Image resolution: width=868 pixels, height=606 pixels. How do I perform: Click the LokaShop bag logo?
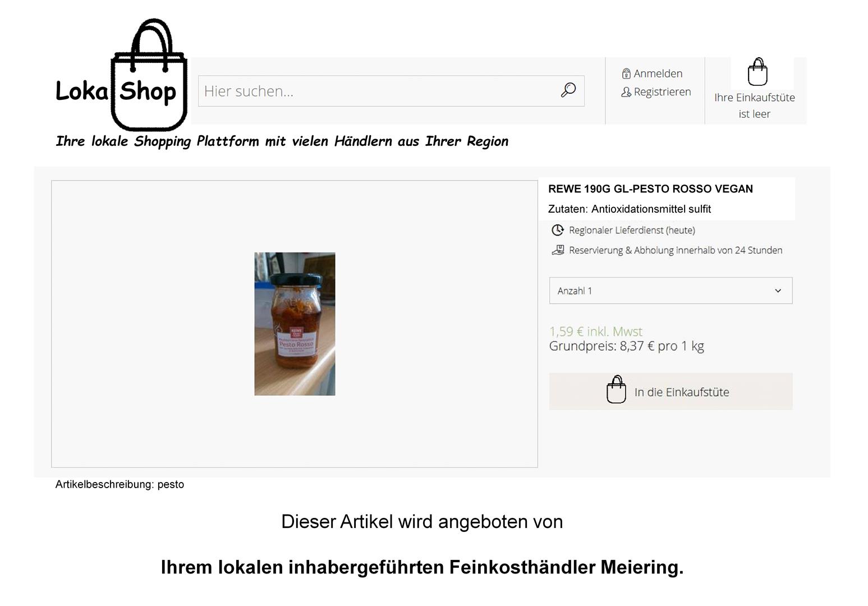coord(121,76)
